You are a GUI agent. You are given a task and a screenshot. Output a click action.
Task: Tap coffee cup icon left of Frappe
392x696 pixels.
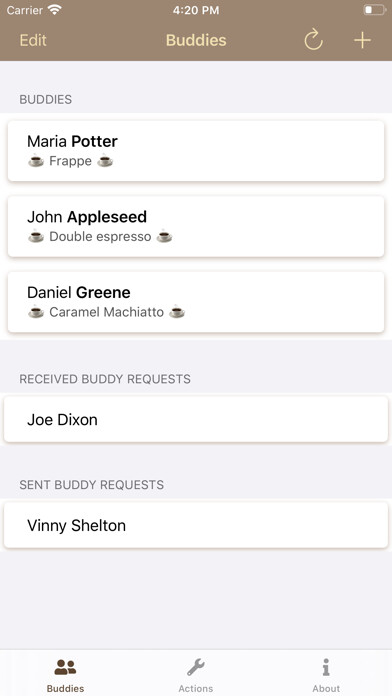(36, 161)
